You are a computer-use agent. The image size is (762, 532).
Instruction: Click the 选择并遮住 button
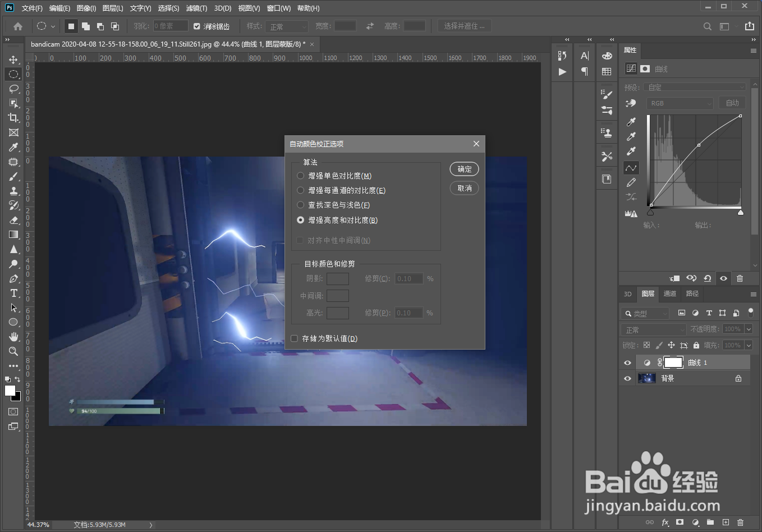[465, 26]
